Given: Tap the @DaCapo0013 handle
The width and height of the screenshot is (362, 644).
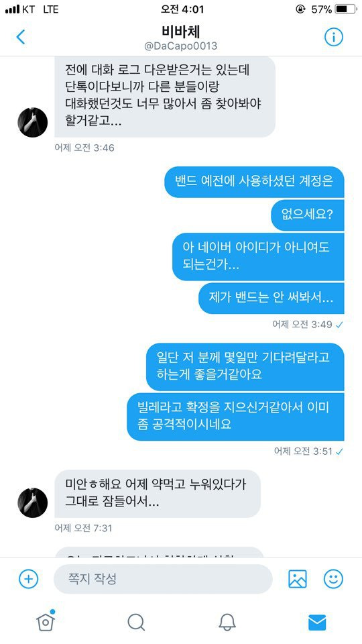Looking at the screenshot, I should coord(180,46).
